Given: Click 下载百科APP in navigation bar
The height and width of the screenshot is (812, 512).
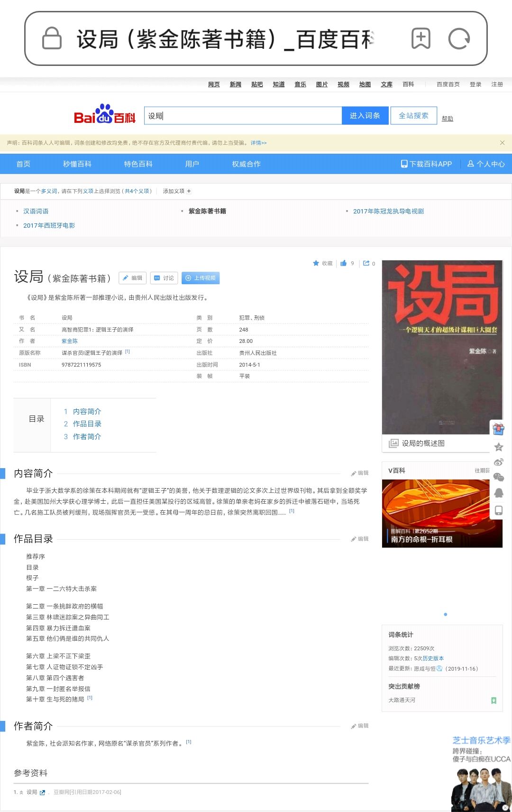Looking at the screenshot, I should pos(426,164).
